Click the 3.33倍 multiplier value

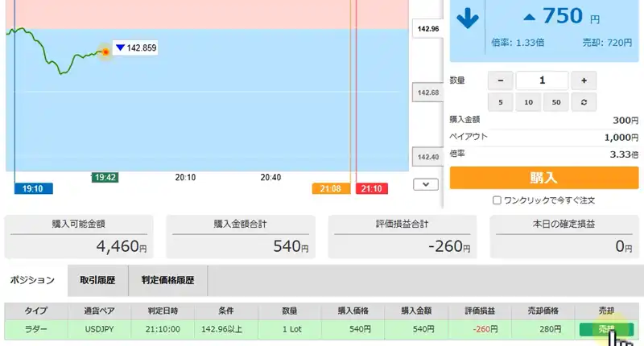coord(624,154)
